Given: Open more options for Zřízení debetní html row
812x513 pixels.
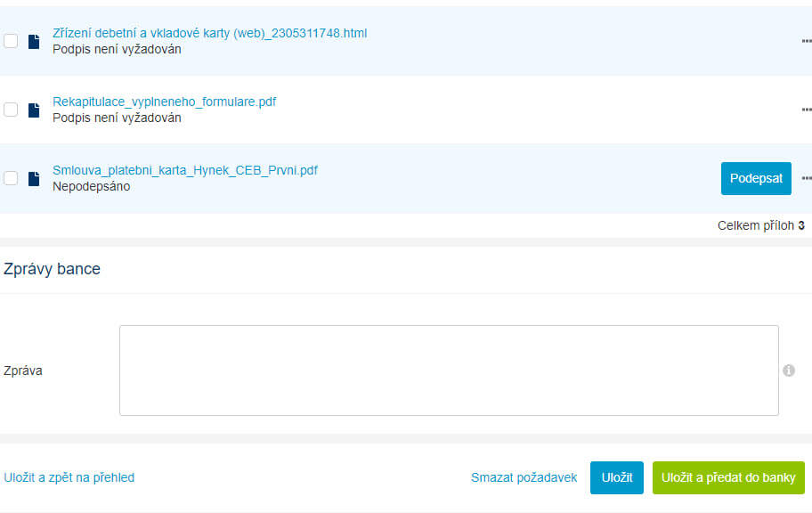Looking at the screenshot, I should coord(807,41).
